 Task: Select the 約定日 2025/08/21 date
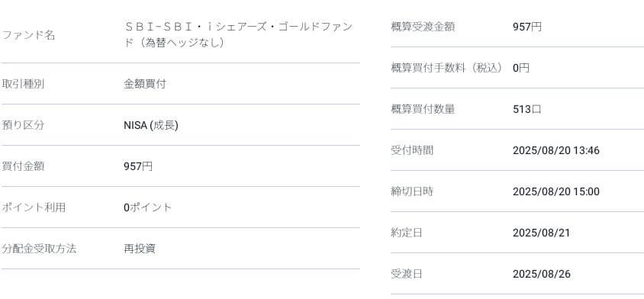click(541, 233)
